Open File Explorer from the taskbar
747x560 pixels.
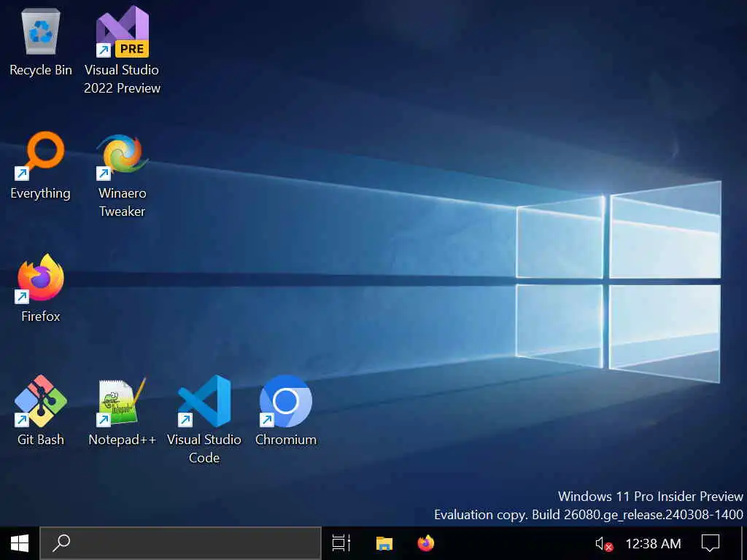[384, 543]
